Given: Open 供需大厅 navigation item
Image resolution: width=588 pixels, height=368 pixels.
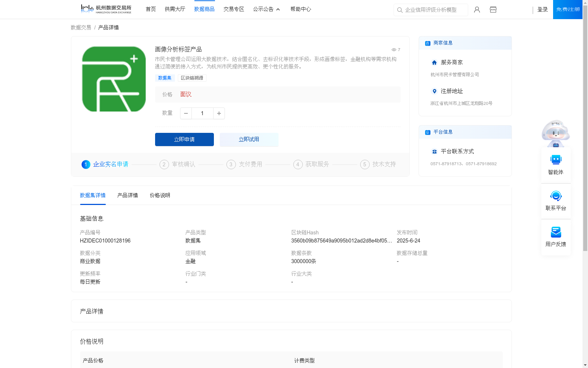Looking at the screenshot, I should pyautogui.click(x=175, y=9).
